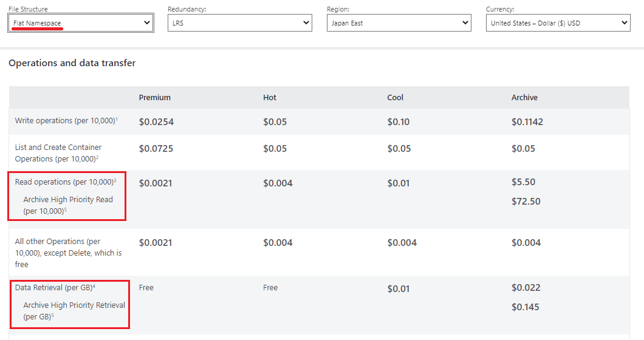Click the Archive High Priority Retrieval label
644x340 pixels.
pos(74,305)
